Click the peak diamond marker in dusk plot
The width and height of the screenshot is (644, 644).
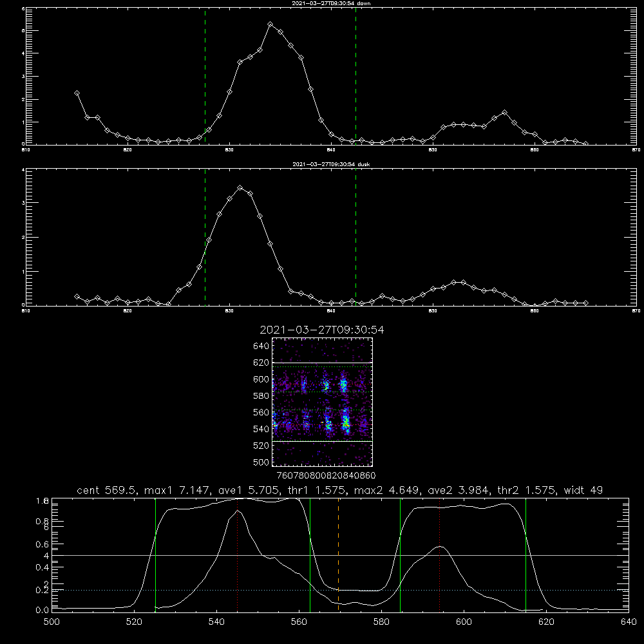240,187
